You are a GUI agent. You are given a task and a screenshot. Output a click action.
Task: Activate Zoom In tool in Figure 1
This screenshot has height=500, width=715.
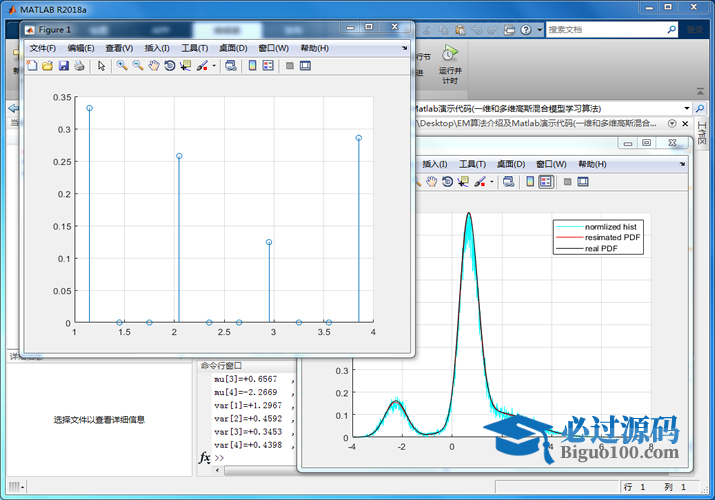click(122, 66)
